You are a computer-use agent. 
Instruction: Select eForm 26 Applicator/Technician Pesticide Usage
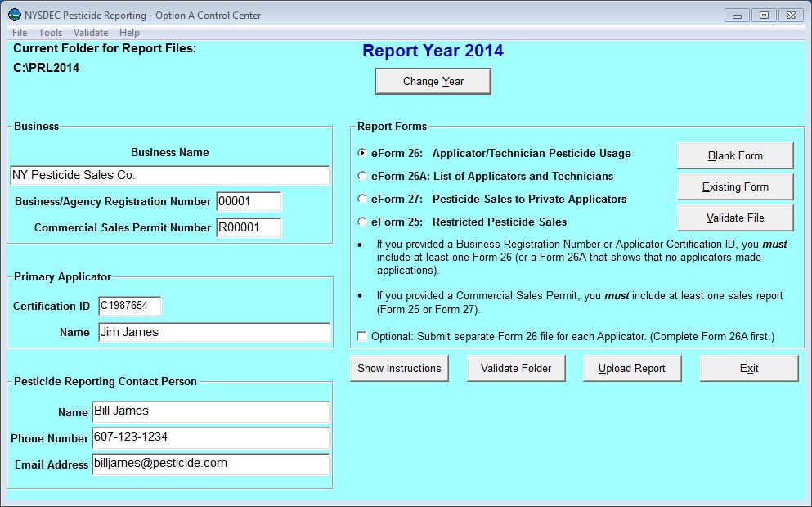pyautogui.click(x=362, y=153)
